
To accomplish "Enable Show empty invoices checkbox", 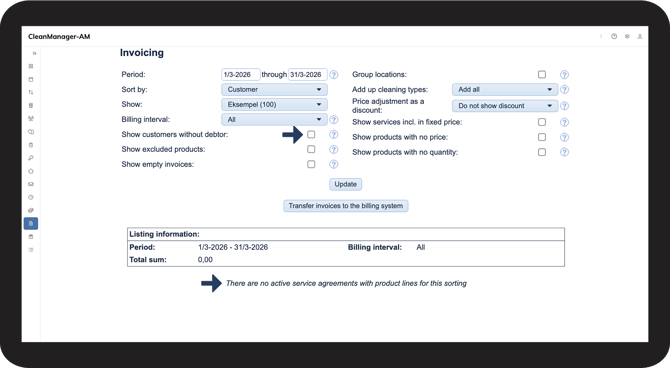I will tap(311, 164).
